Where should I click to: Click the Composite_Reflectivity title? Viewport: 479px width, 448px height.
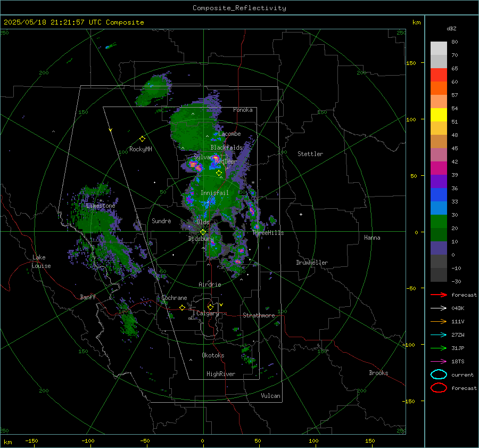click(240, 8)
